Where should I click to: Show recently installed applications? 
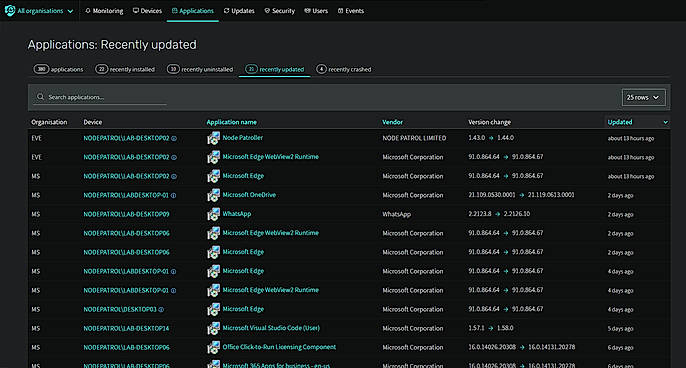tap(125, 69)
